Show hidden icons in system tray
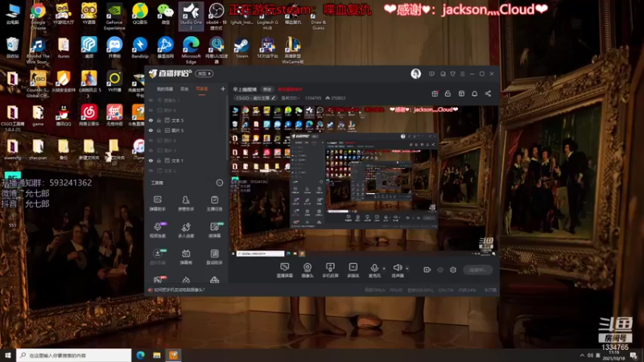This screenshot has height=362, width=644. click(582, 355)
